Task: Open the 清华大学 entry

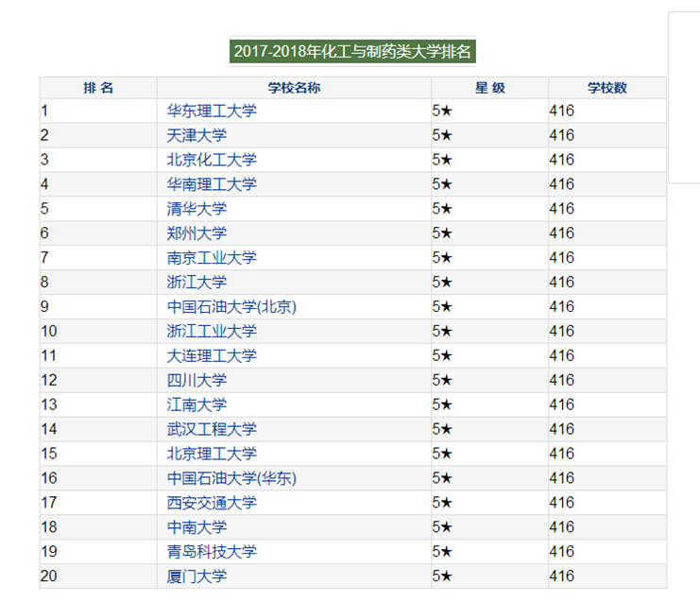Action: coord(196,209)
